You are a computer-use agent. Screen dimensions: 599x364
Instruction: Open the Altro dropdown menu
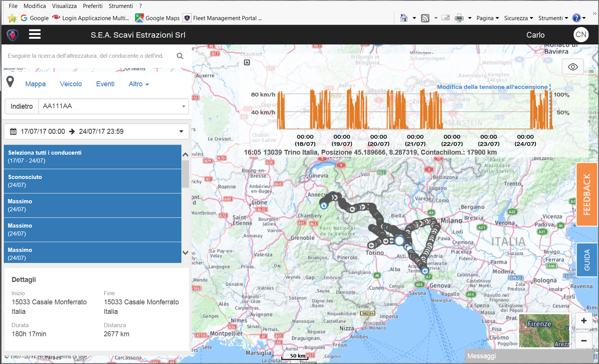point(139,84)
